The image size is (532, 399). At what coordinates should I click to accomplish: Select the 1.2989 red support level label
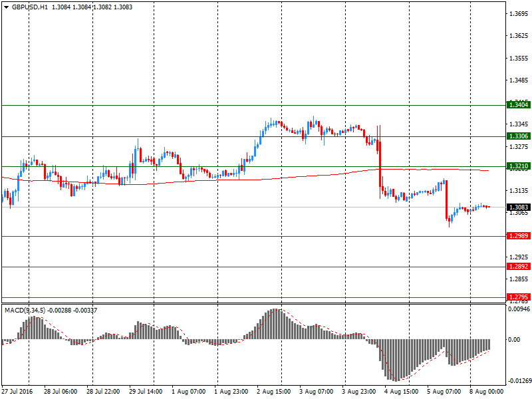click(x=519, y=236)
